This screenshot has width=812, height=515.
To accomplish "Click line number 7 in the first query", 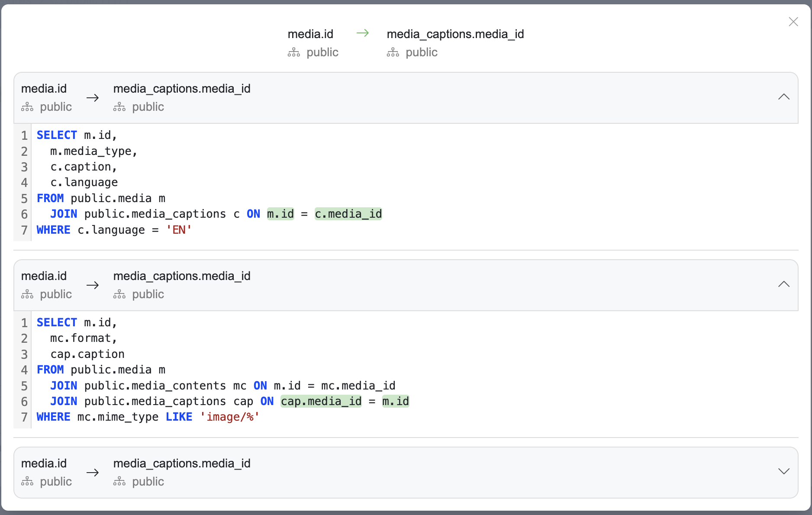I will 24,230.
